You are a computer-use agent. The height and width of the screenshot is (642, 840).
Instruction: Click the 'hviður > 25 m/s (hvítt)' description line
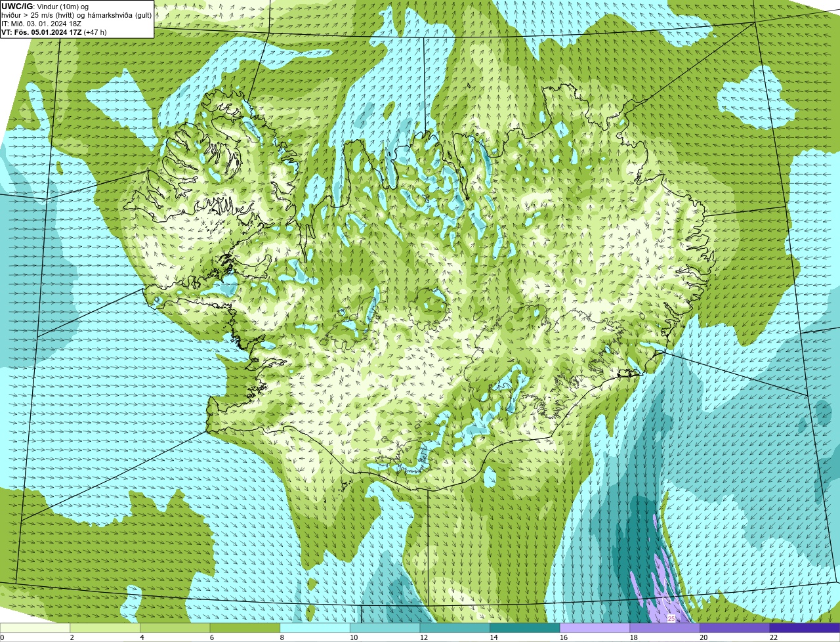pos(76,15)
